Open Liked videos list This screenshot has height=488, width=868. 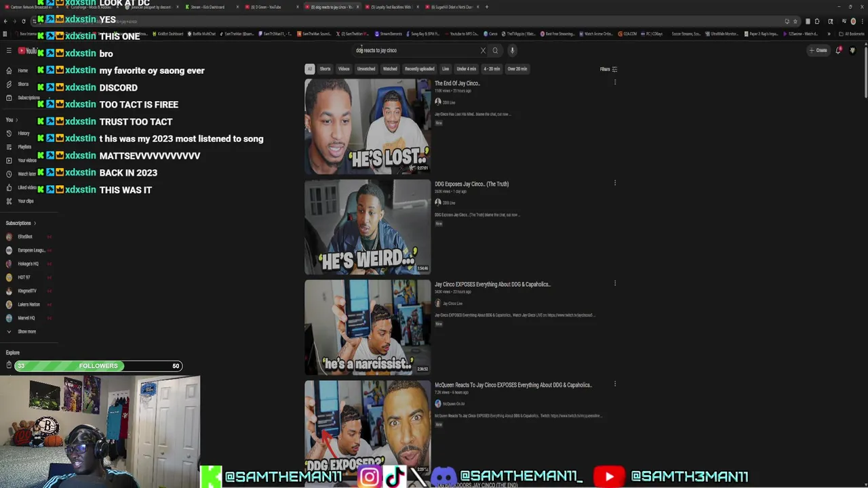[22, 188]
